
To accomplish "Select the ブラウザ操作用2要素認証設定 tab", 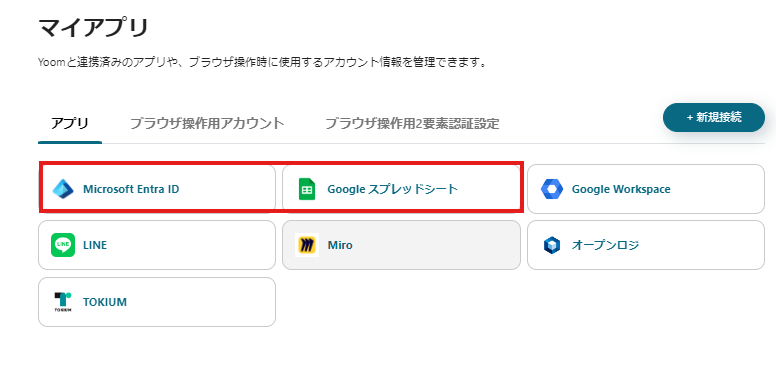I will [412, 123].
